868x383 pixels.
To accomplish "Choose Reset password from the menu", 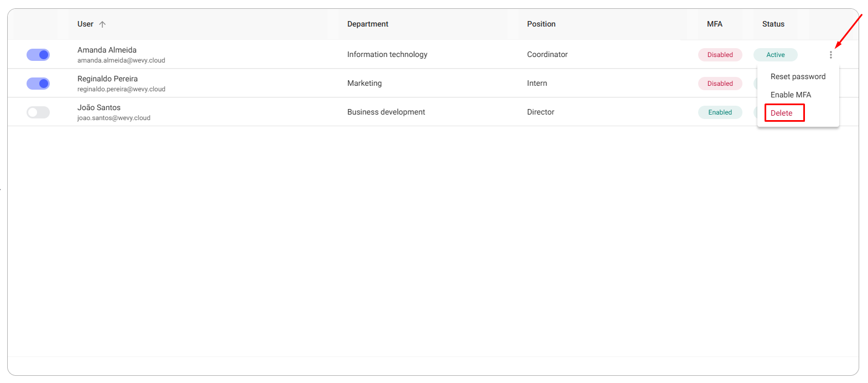I will pyautogui.click(x=798, y=76).
